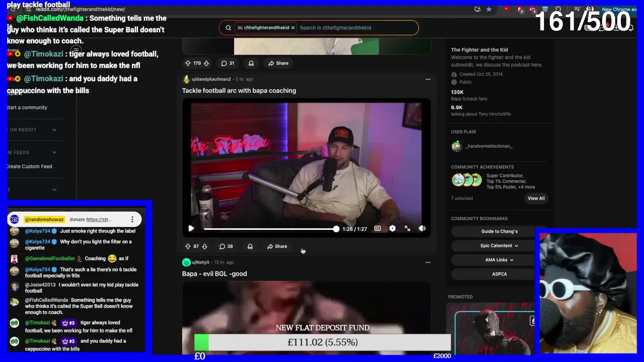This screenshot has height=362, width=644.
Task: Downvote the post with 179 votes
Action: pos(206,63)
